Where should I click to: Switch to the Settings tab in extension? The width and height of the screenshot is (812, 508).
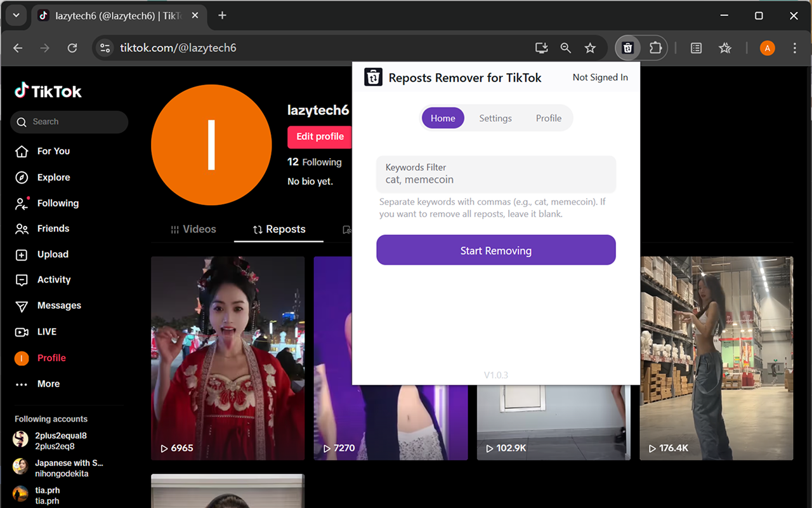tap(495, 118)
